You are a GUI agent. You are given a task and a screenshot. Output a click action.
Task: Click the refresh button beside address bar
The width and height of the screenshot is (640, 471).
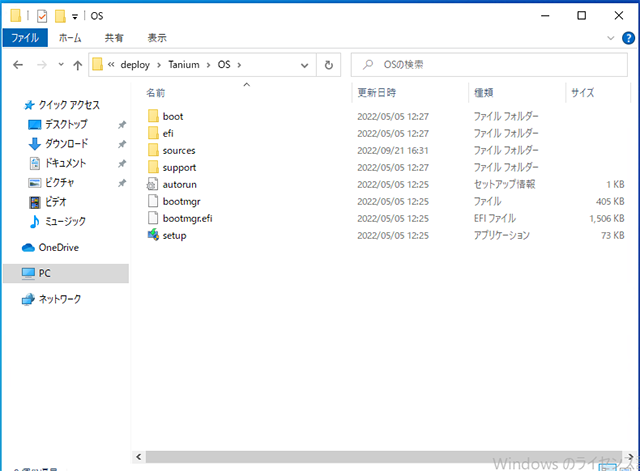coord(329,65)
